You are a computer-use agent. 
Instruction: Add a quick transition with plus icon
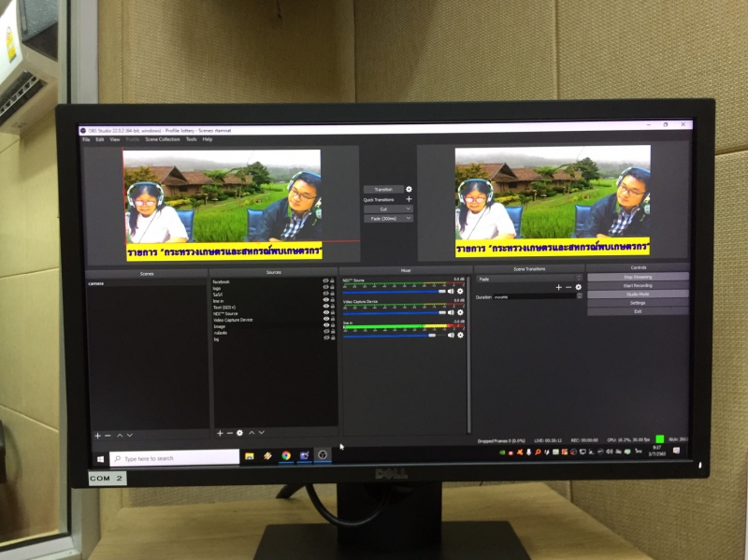tap(409, 199)
